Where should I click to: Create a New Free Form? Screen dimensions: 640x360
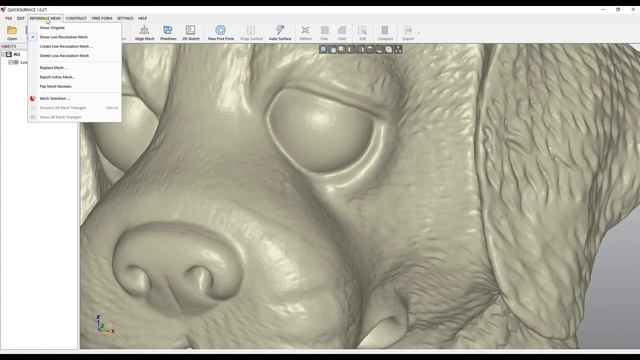(221, 33)
